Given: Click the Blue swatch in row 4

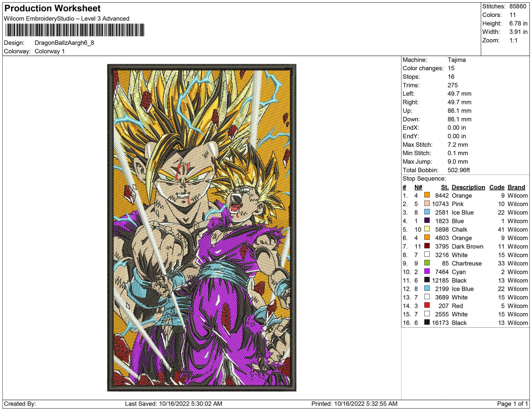Looking at the screenshot, I should point(427,220).
